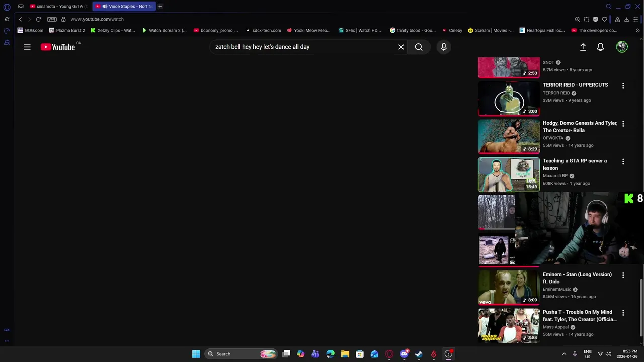Open Discord from the taskbar
The image size is (644, 362).
click(x=404, y=354)
